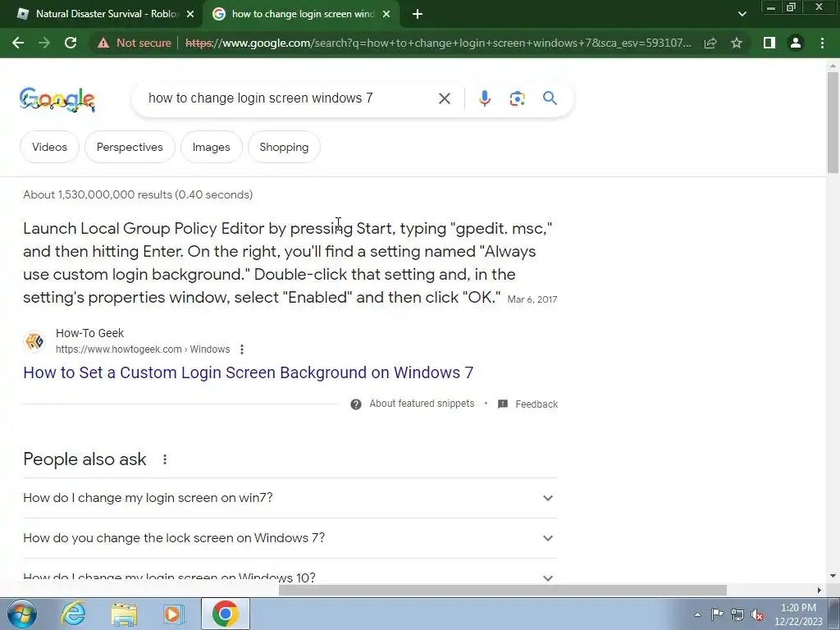Click the page URL in address bar

(x=438, y=43)
